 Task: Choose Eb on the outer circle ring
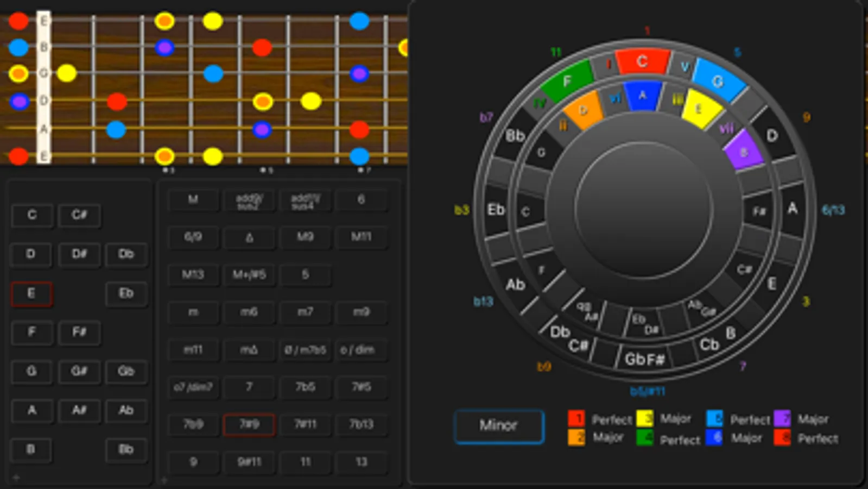497,209
